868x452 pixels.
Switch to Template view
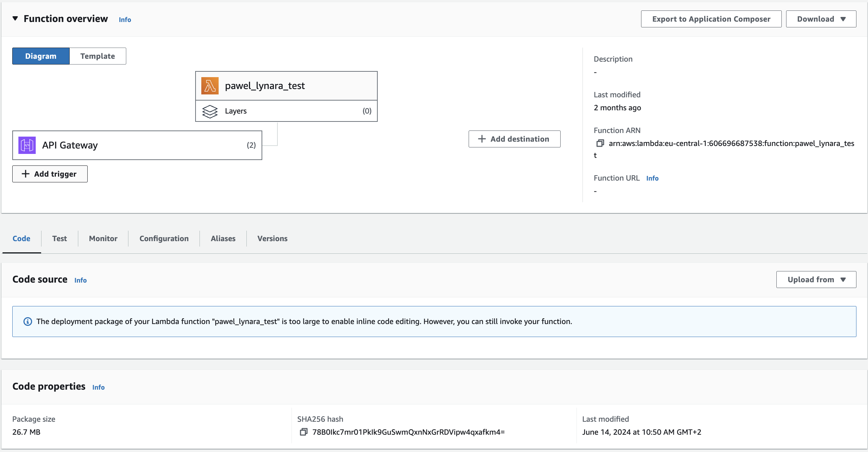point(97,56)
